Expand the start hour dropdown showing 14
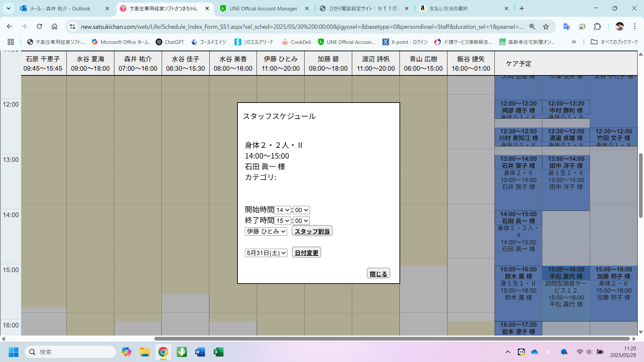The height and width of the screenshot is (362, 644). coord(282,210)
